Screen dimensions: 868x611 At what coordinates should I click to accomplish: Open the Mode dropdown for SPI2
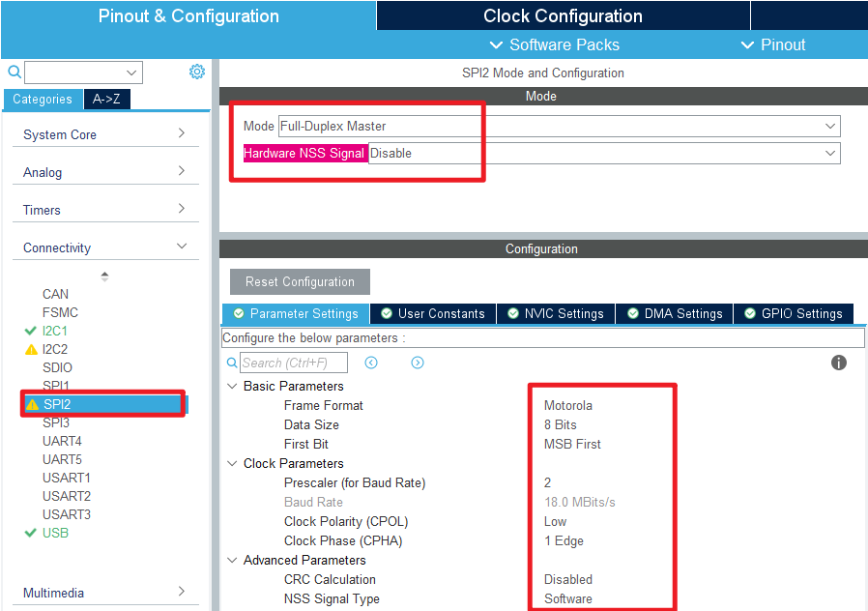click(x=559, y=126)
